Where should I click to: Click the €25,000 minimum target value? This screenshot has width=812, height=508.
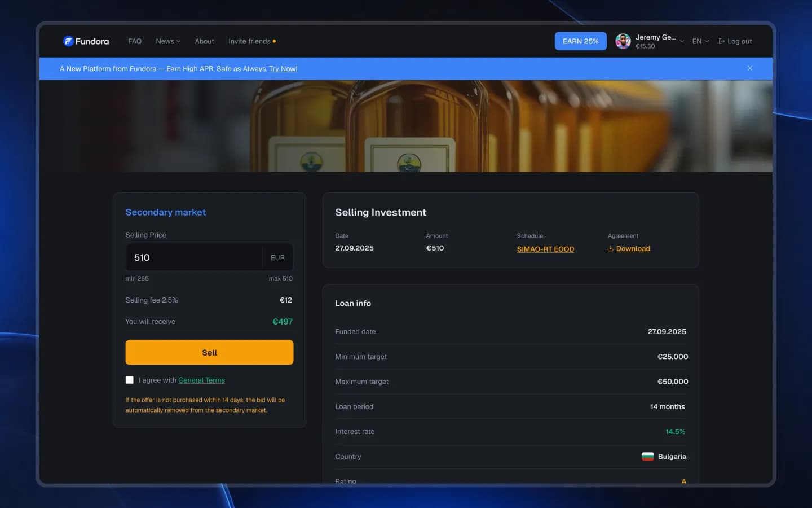click(x=673, y=357)
